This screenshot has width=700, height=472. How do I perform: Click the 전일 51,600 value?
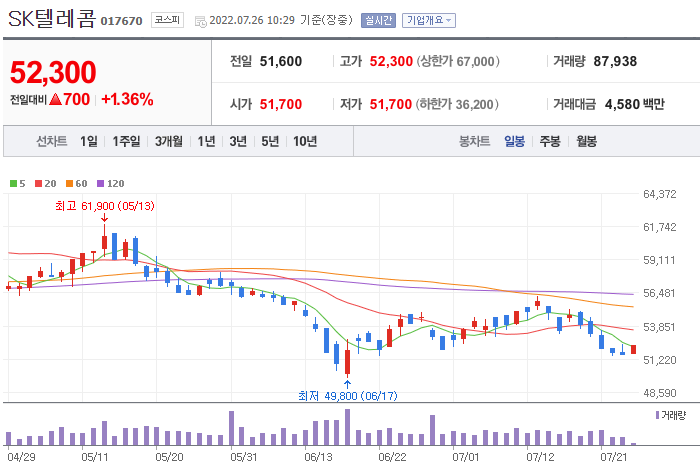tap(281, 61)
